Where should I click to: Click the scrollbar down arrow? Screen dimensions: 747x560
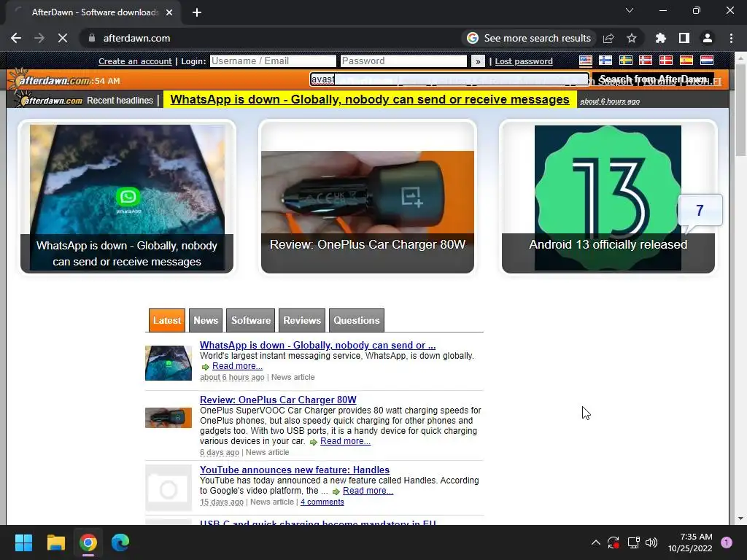coord(740,518)
